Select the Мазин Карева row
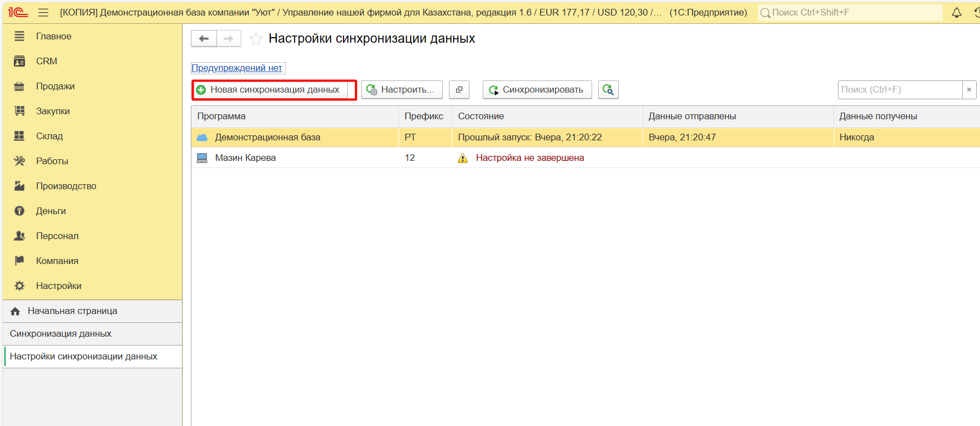Image resolution: width=980 pixels, height=426 pixels. pyautogui.click(x=245, y=158)
